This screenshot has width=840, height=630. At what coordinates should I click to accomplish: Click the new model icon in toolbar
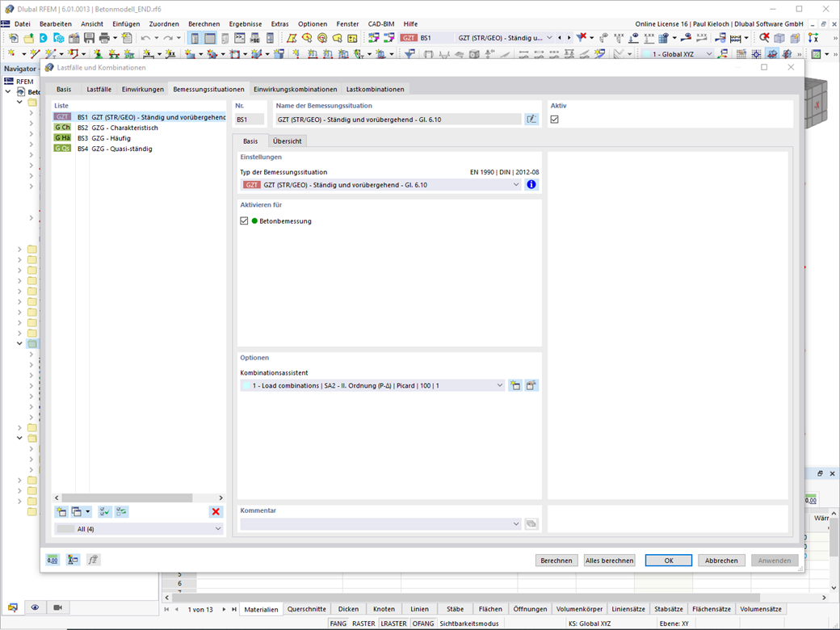pos(13,38)
